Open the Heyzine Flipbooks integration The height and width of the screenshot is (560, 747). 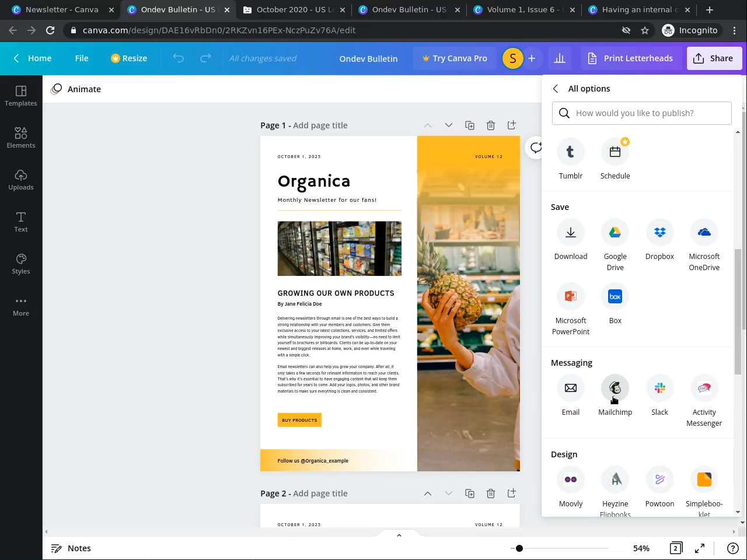[x=615, y=490]
